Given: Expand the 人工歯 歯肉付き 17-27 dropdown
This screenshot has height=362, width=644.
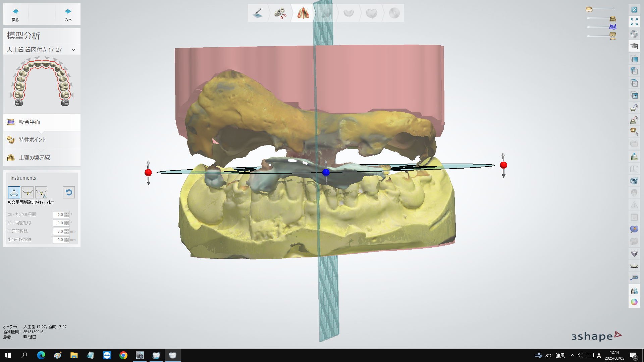Looking at the screenshot, I should point(73,50).
